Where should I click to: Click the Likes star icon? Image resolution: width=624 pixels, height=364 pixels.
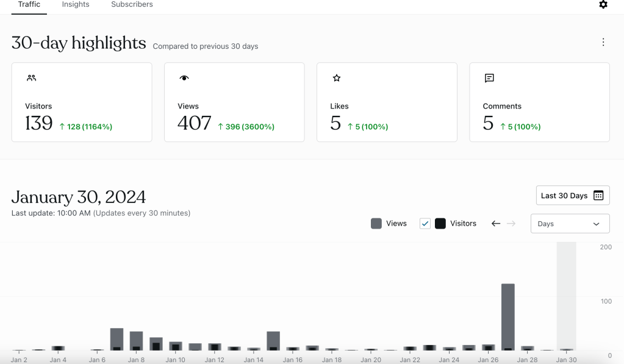[337, 78]
